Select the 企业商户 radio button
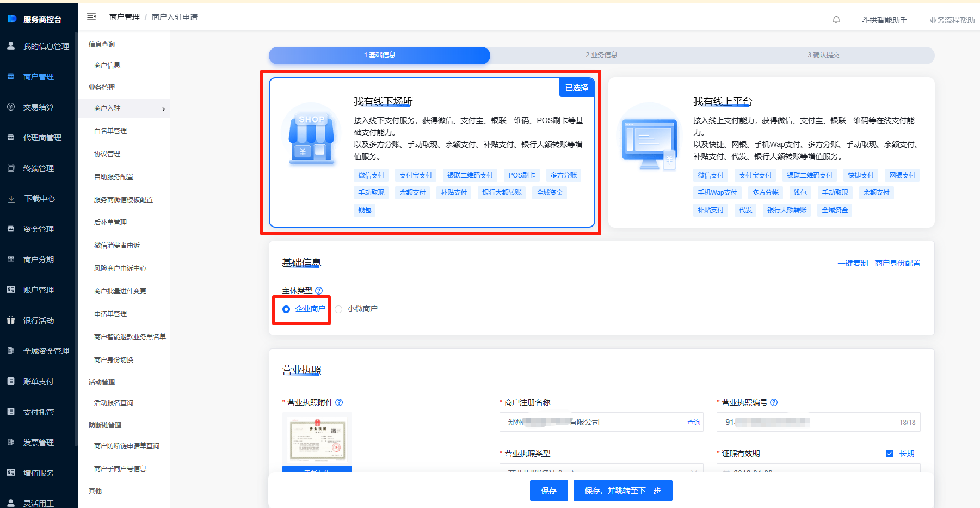This screenshot has width=980, height=508. click(286, 309)
